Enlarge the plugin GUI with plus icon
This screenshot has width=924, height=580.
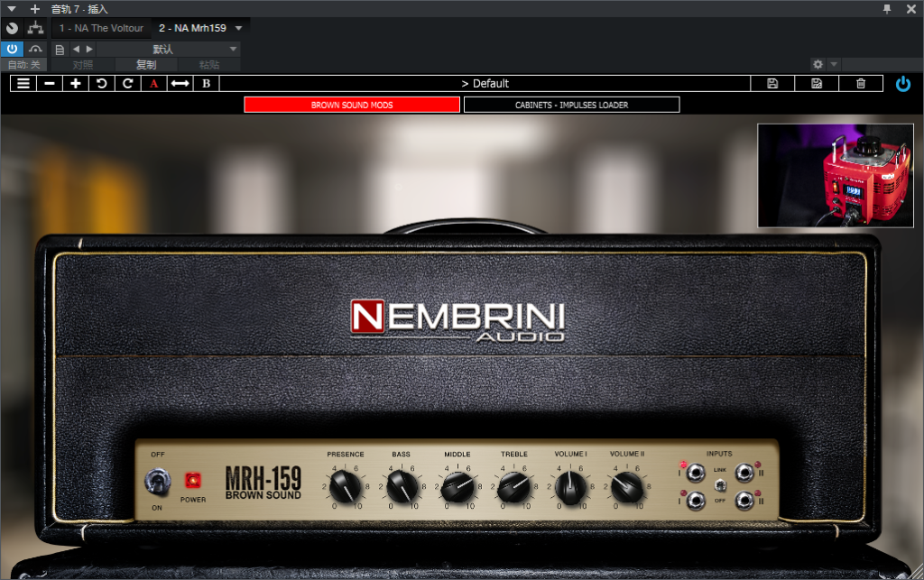pos(76,84)
